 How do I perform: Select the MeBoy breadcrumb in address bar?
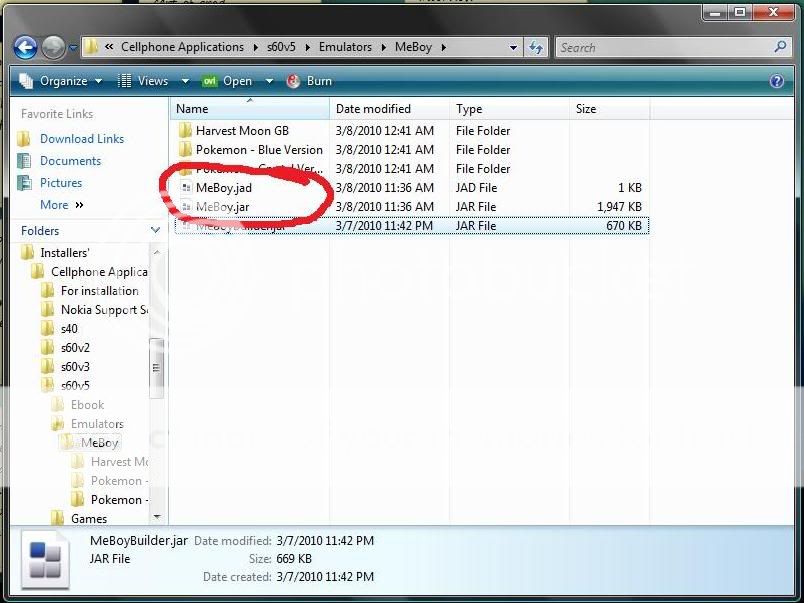click(x=413, y=47)
